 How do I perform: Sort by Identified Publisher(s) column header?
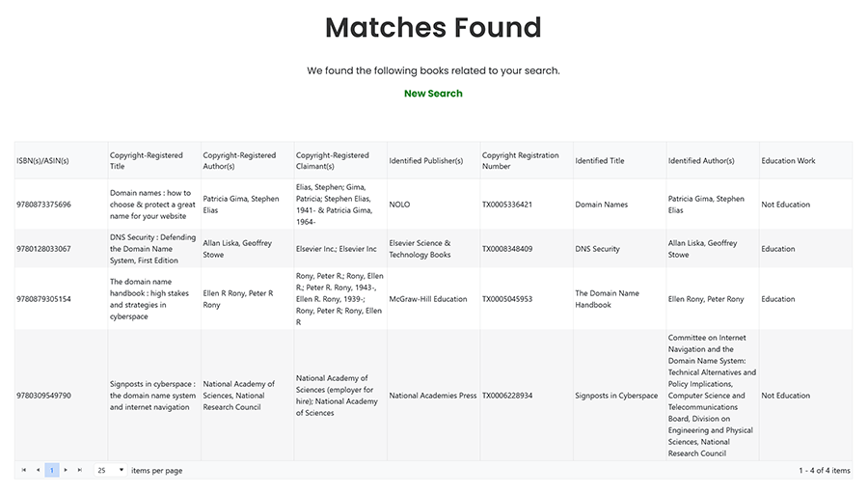coord(426,161)
